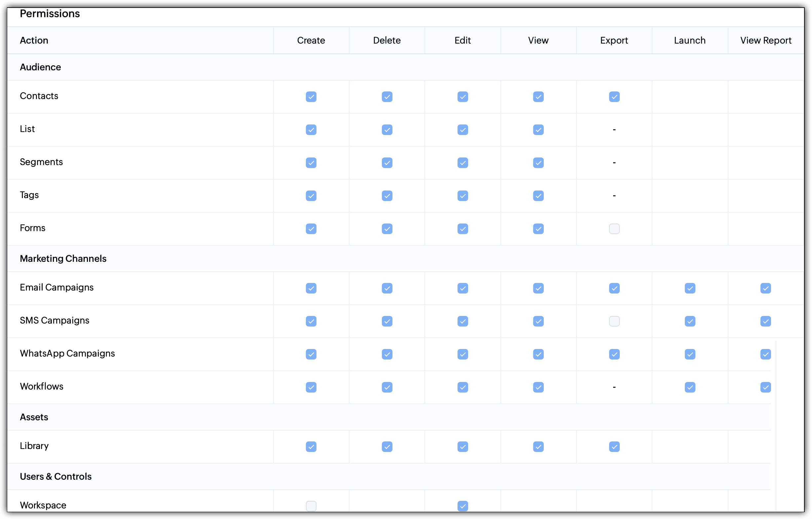Uncheck Tags View permission
This screenshot has height=519, width=812.
coord(538,196)
